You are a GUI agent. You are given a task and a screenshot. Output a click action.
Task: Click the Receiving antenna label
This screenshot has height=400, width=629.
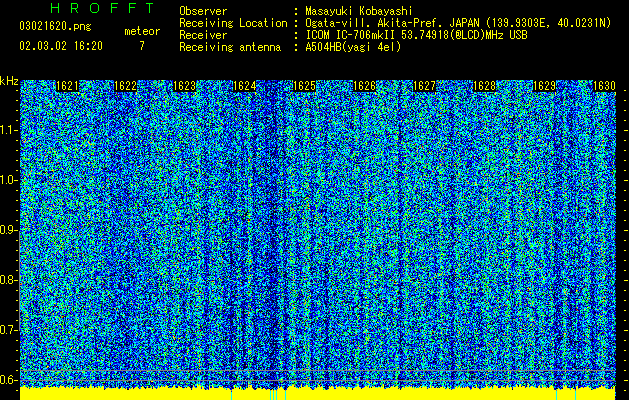coord(230,47)
